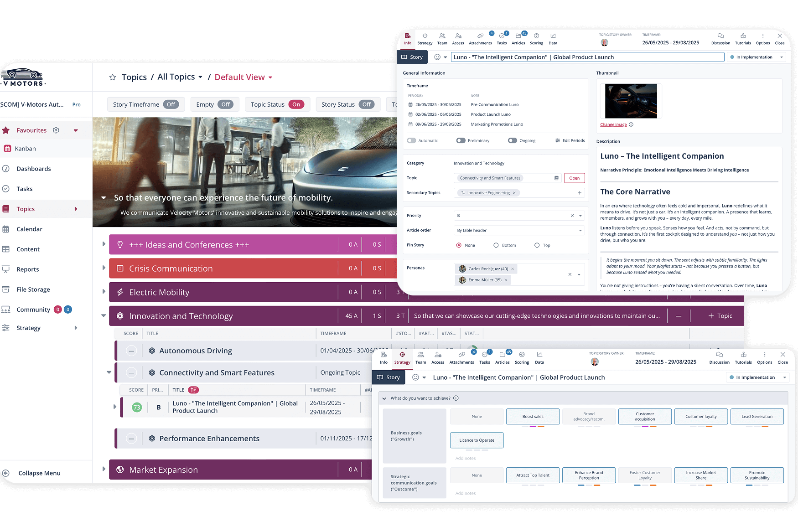Toggle the Topic Status filter off

(296, 104)
